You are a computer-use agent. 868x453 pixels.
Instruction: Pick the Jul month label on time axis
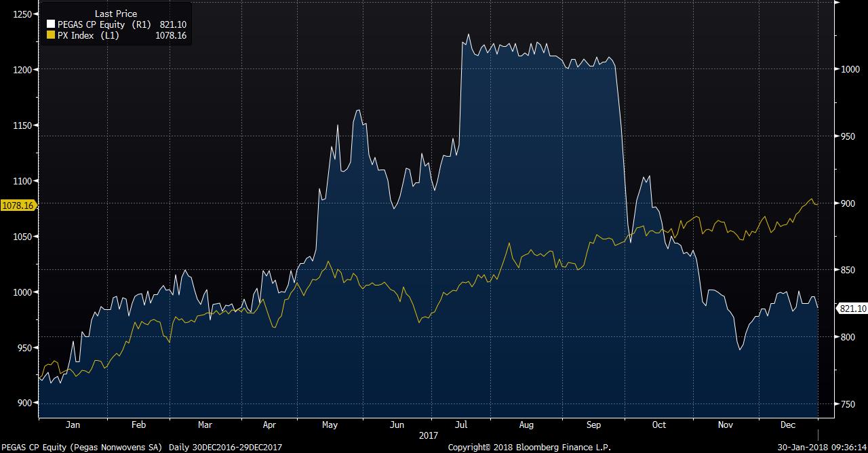pos(461,425)
